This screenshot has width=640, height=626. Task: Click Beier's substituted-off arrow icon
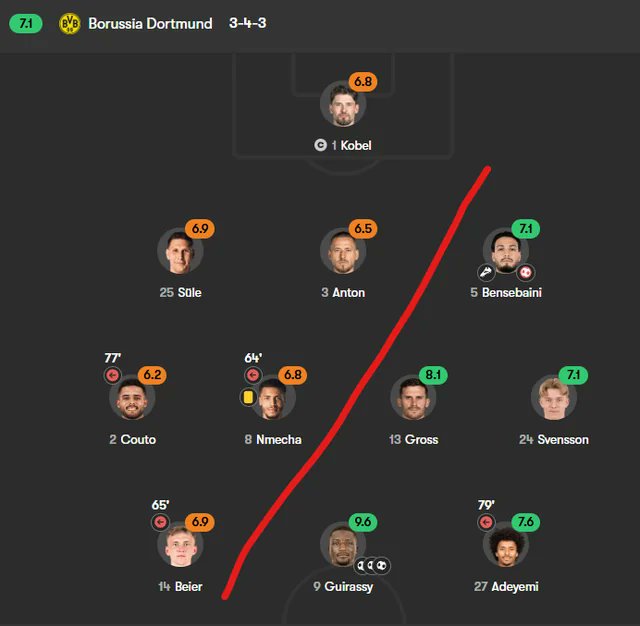160,522
